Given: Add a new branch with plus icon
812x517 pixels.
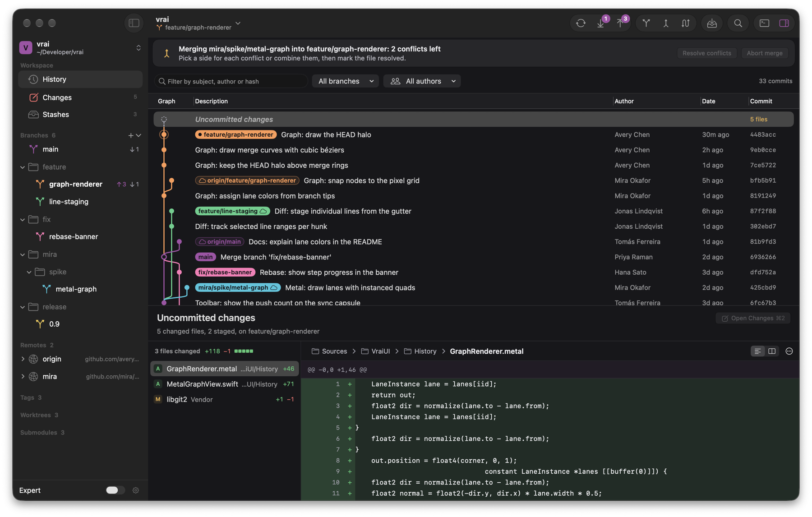Looking at the screenshot, I should 131,135.
